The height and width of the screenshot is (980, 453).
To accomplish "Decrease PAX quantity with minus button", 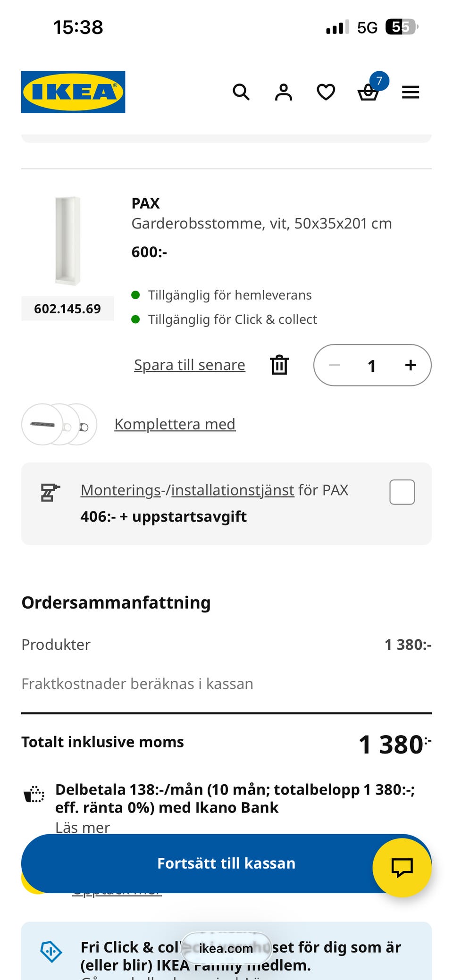I will pyautogui.click(x=335, y=365).
